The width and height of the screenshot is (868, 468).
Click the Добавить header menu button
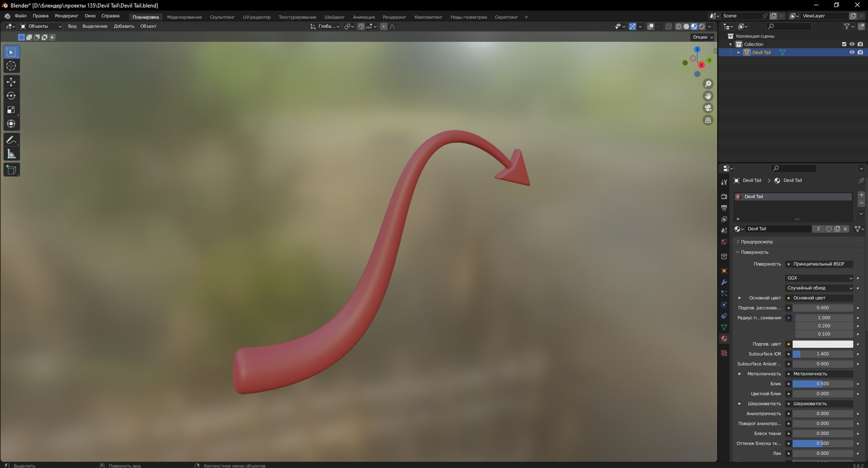[124, 27]
